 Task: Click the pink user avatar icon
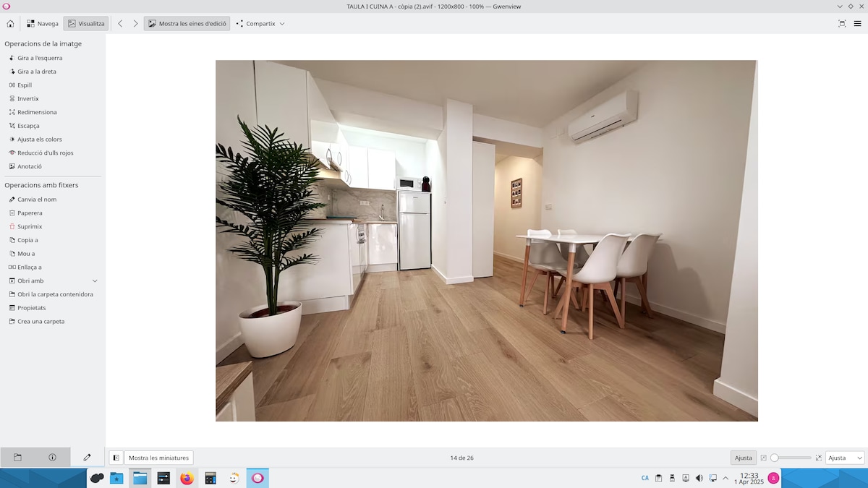pos(774,478)
